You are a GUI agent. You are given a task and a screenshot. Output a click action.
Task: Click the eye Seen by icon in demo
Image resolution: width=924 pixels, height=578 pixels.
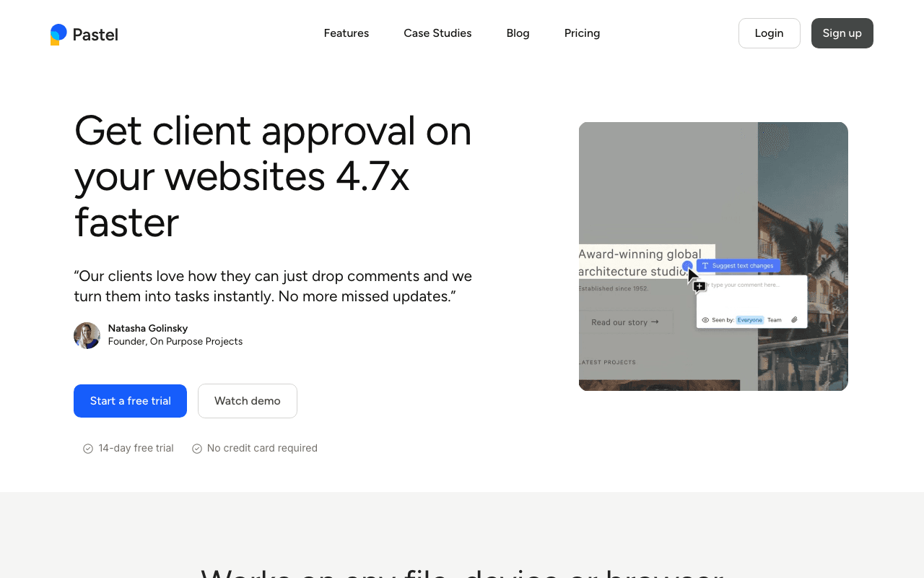pyautogui.click(x=705, y=320)
